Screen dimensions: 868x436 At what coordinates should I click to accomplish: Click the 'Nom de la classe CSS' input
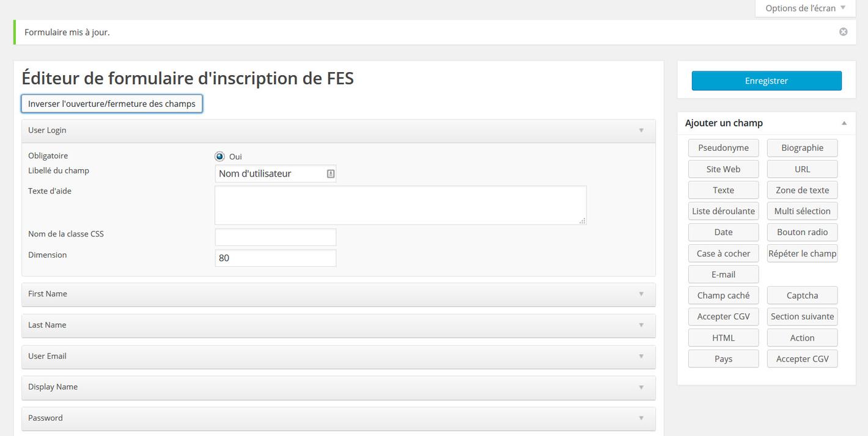pos(275,237)
